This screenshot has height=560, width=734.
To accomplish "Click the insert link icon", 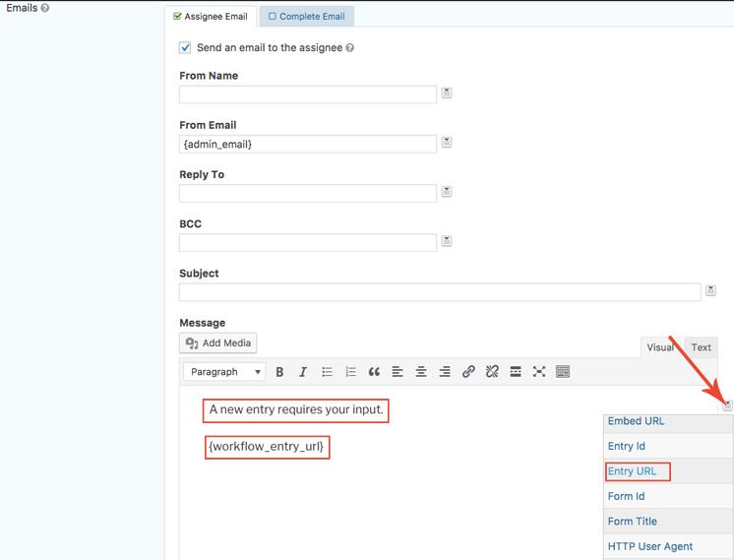I will [x=468, y=372].
